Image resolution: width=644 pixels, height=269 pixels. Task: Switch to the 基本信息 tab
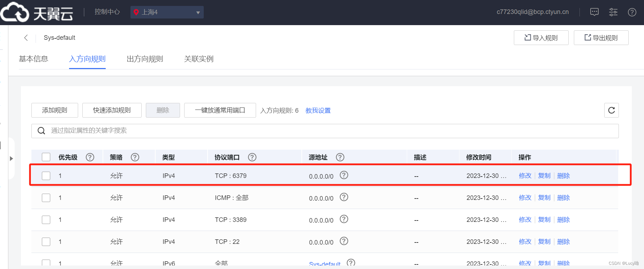[x=33, y=59]
